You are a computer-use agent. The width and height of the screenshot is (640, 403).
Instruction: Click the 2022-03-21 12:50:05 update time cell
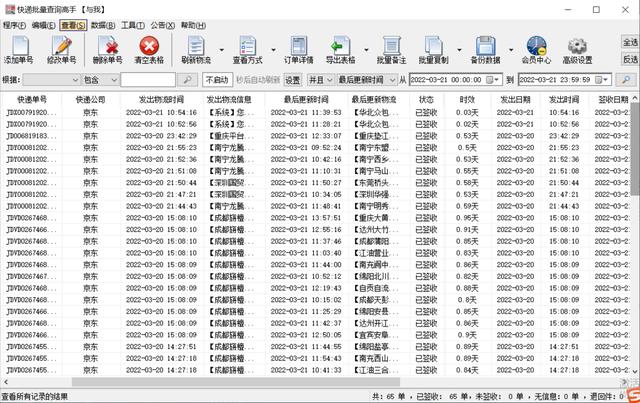pos(306,335)
